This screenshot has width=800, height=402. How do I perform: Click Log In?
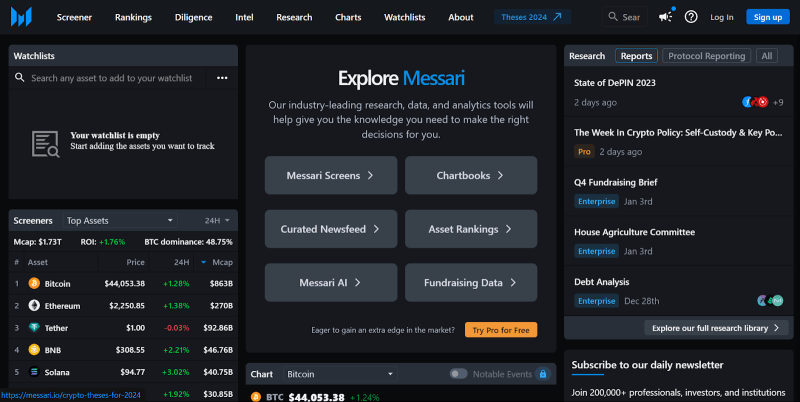point(721,17)
